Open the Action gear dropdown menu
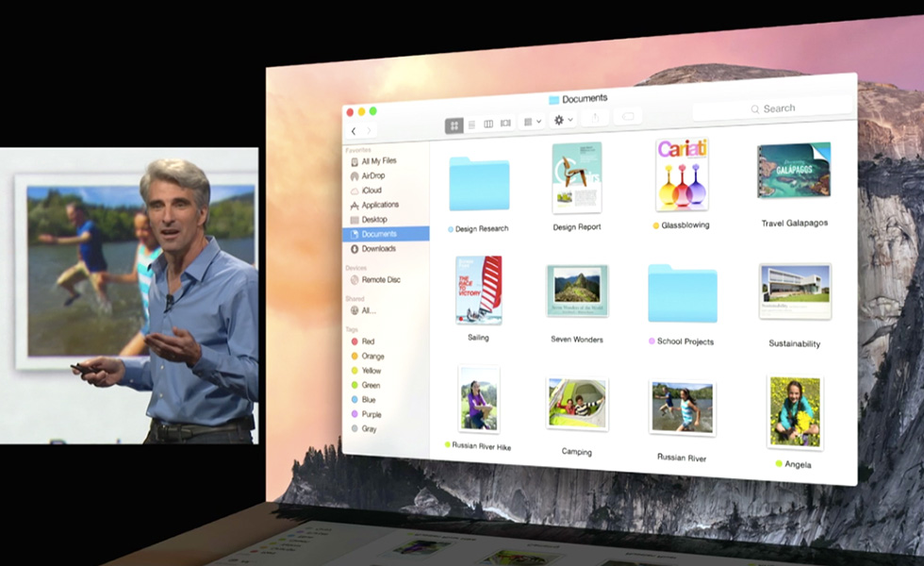Image resolution: width=924 pixels, height=566 pixels. pos(563,120)
